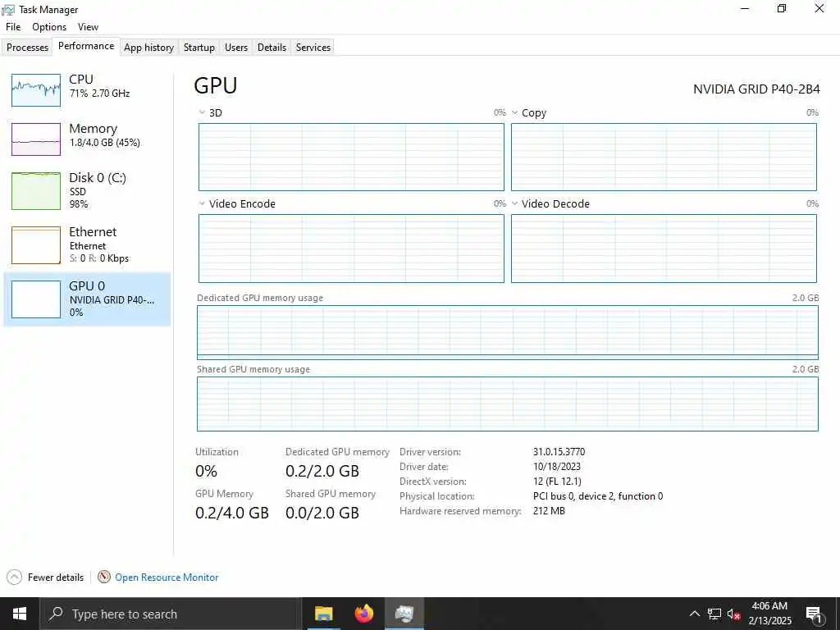Click the driver date 10/18/2023 value
Image resolution: width=840 pixels, height=630 pixels.
pyautogui.click(x=557, y=467)
